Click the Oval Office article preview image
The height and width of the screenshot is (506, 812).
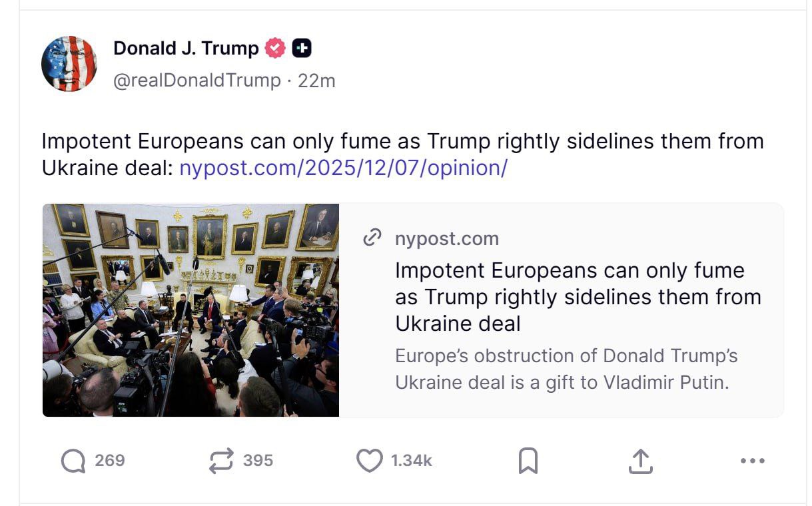coord(191,309)
